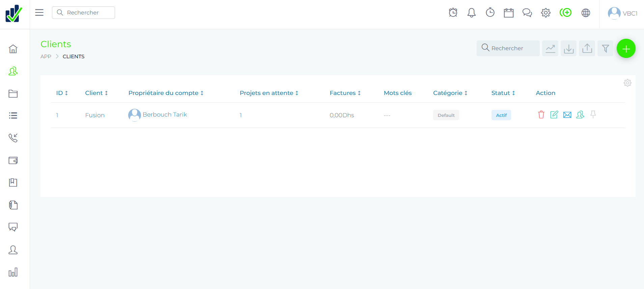The image size is (644, 289).
Task: Open notifications bell
Action: [471, 13]
